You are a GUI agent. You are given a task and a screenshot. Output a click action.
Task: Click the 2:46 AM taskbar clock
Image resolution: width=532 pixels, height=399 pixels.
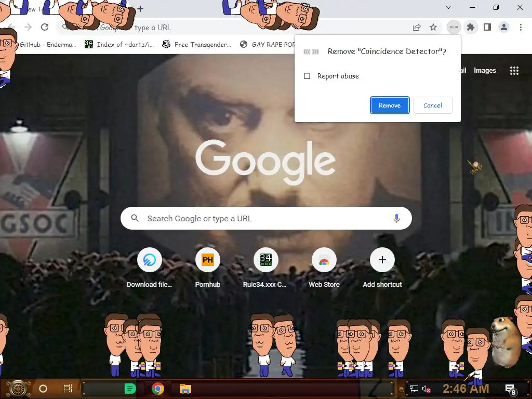coord(465,389)
